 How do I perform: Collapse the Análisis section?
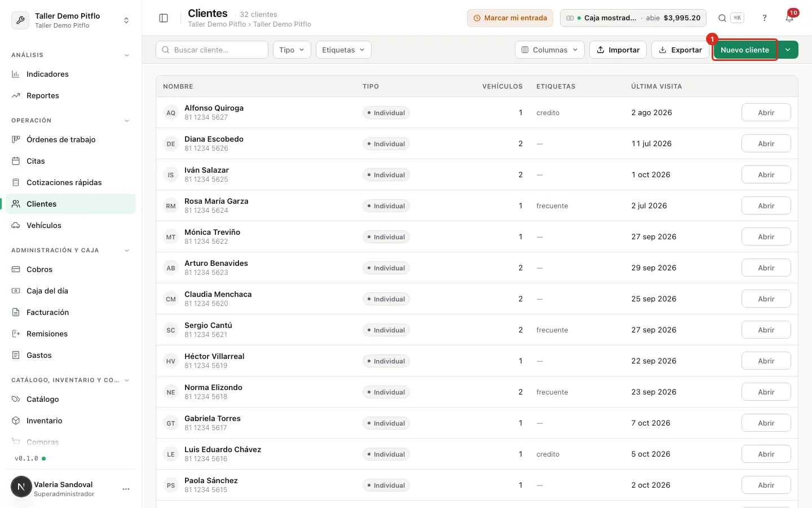[127, 55]
